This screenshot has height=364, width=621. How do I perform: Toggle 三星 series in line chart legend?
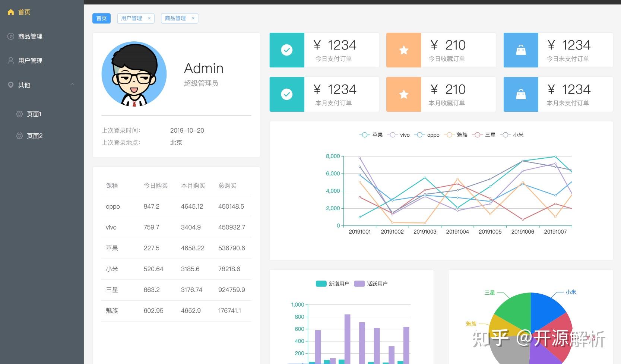coord(484,135)
